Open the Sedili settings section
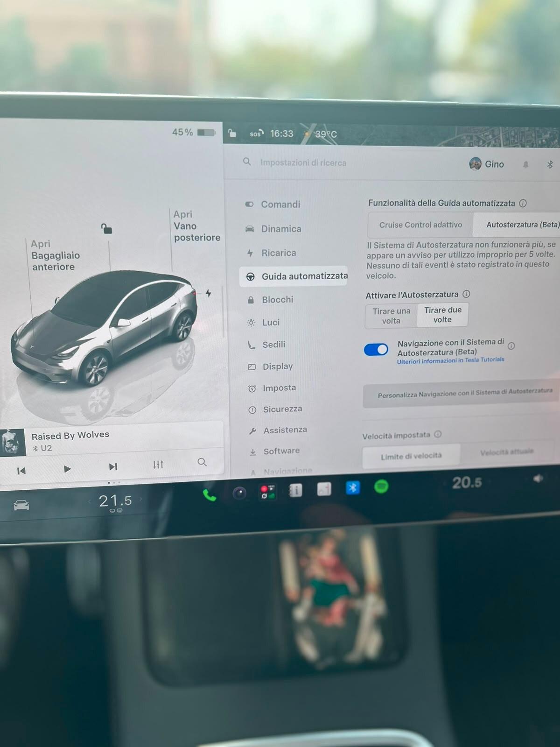Screen dimensions: 560x747 (x=266, y=345)
